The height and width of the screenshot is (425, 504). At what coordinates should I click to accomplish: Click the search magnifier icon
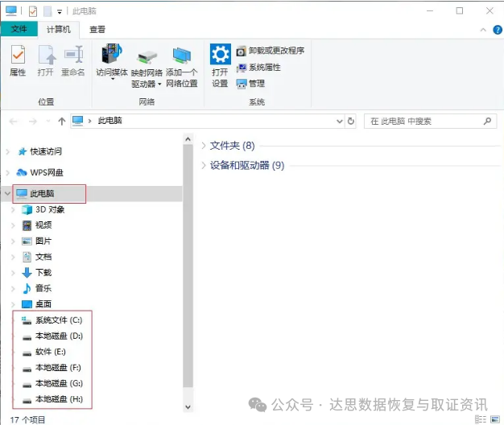click(487, 121)
